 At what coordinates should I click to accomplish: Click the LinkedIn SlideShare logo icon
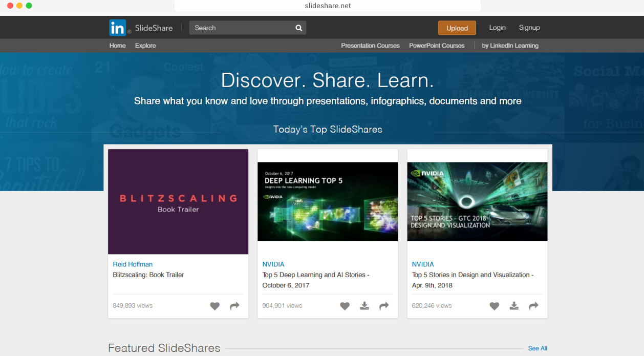coord(117,28)
